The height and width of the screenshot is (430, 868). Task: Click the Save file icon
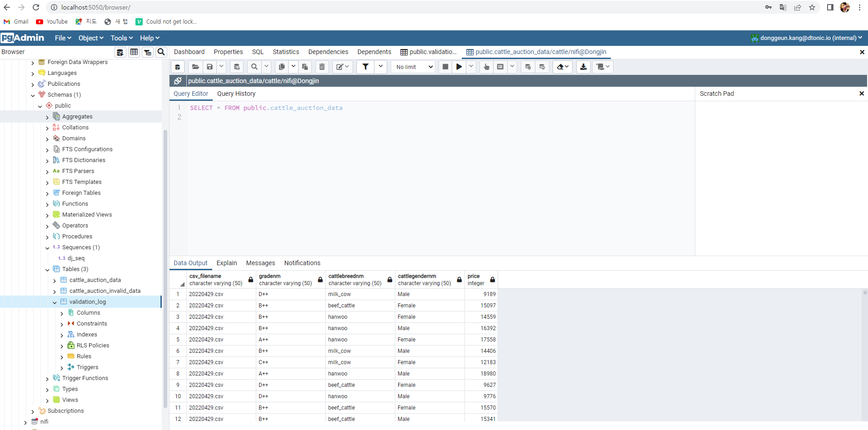(210, 67)
